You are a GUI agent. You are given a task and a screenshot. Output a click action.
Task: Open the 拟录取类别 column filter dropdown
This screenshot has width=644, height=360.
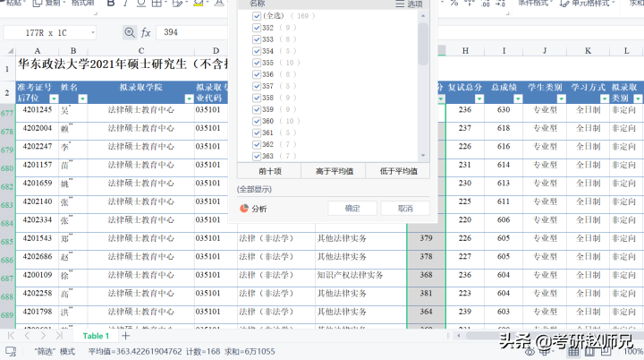coord(638,99)
